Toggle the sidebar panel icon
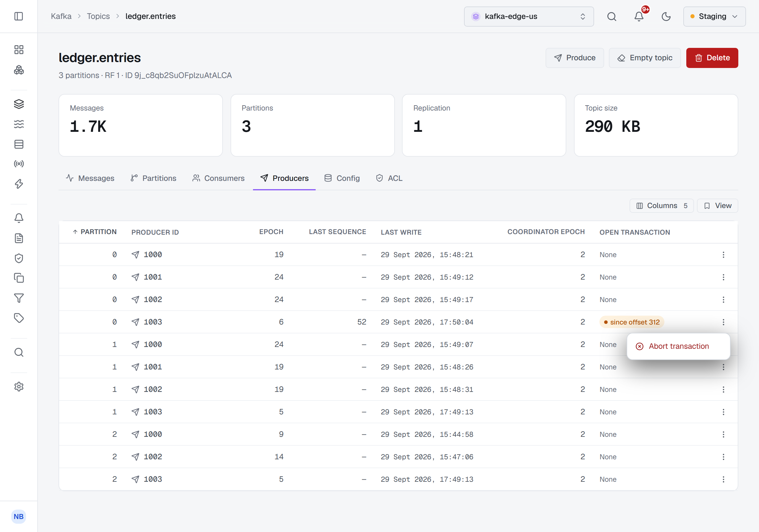The image size is (759, 532). coord(19,16)
